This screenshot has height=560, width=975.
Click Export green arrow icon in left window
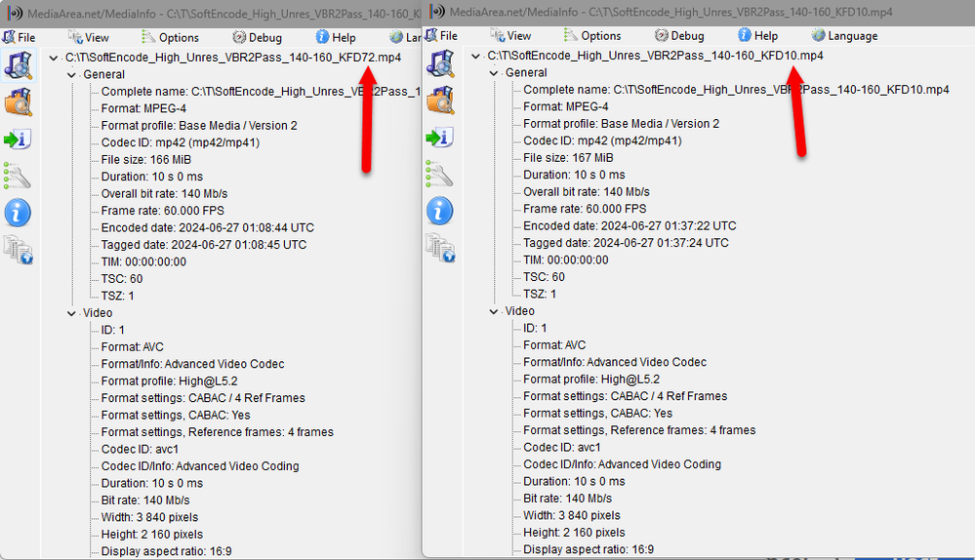(x=18, y=140)
